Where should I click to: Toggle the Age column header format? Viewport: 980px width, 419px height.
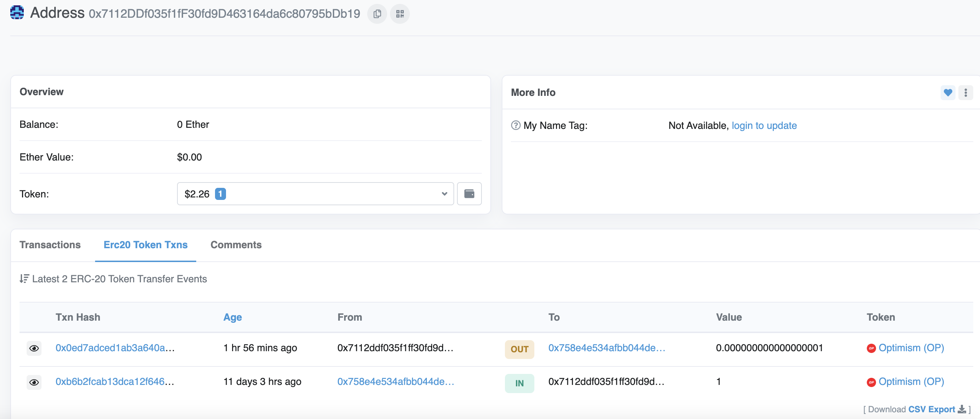coord(232,317)
